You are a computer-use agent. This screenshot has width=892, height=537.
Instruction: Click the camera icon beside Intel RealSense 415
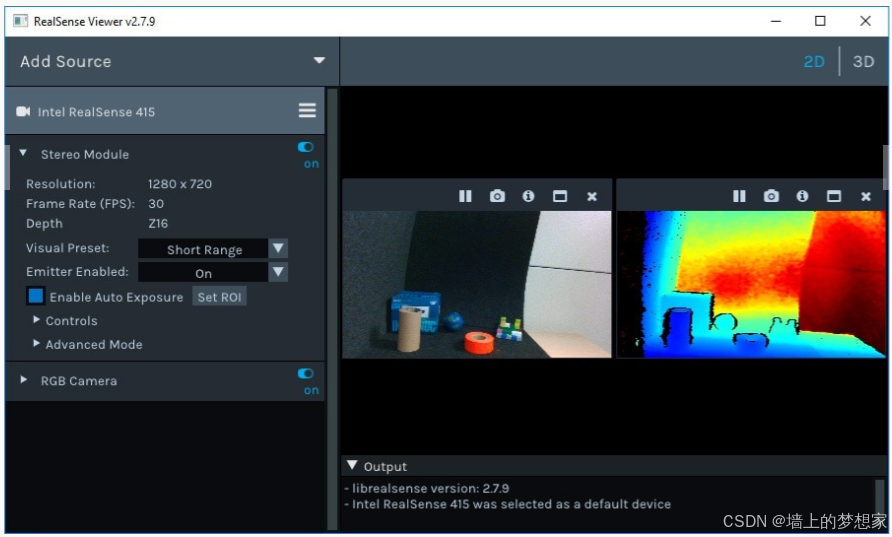click(x=23, y=111)
